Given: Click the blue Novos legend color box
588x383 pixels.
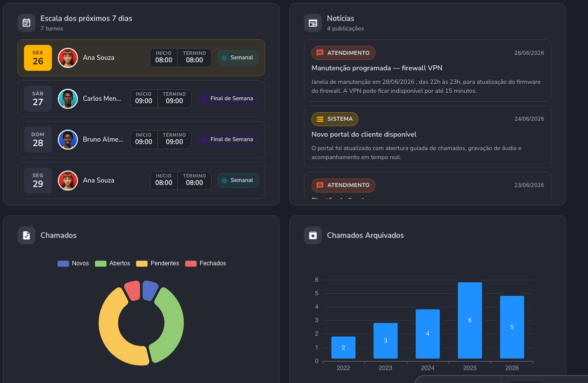Looking at the screenshot, I should click(63, 263).
